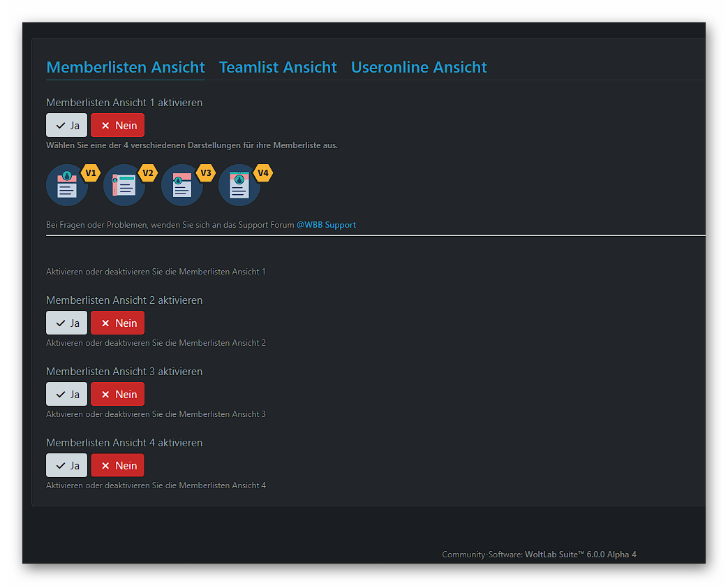The height and width of the screenshot is (586, 728).
Task: Click the yellow V1 hexagon badge
Action: pos(91,173)
